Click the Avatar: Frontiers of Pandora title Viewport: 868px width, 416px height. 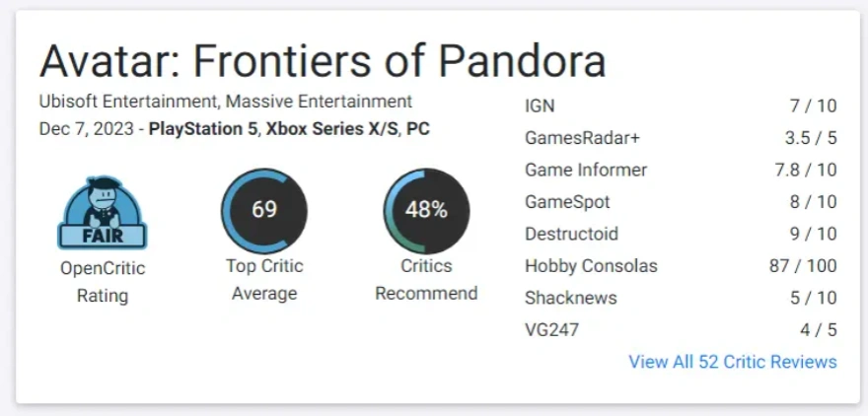(323, 61)
